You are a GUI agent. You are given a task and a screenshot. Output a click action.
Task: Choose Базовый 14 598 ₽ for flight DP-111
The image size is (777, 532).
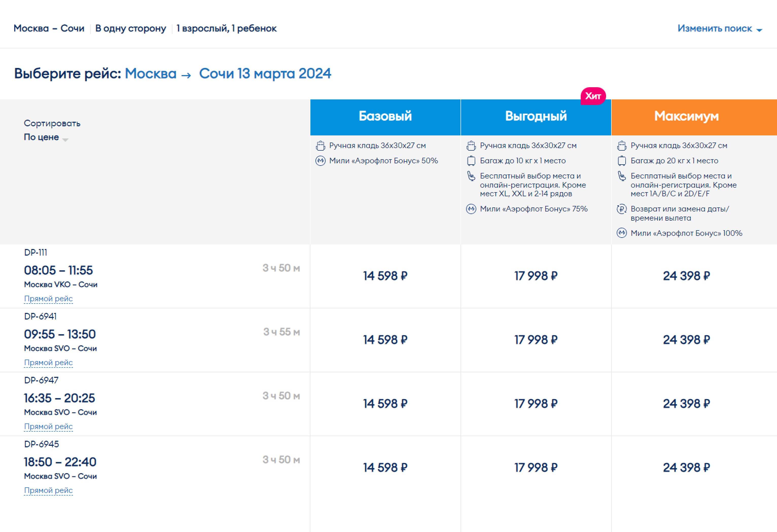385,276
